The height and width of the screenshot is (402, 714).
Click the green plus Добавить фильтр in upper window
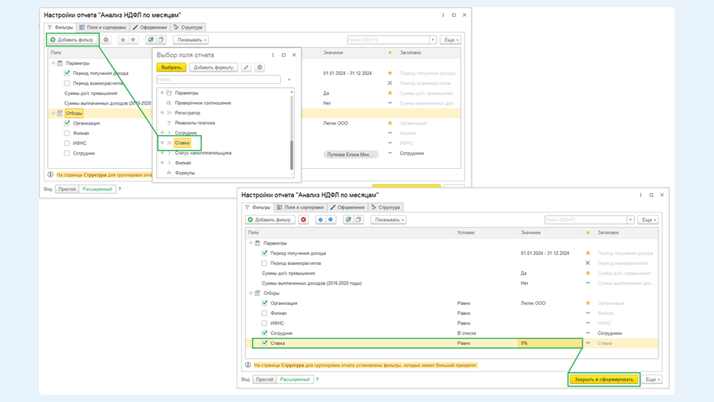point(73,40)
